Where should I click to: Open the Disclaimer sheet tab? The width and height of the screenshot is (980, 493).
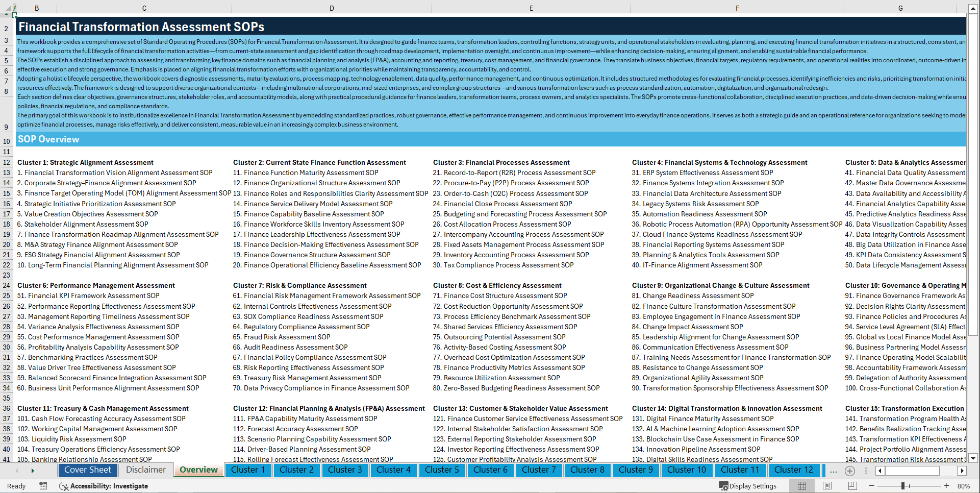[x=145, y=470]
